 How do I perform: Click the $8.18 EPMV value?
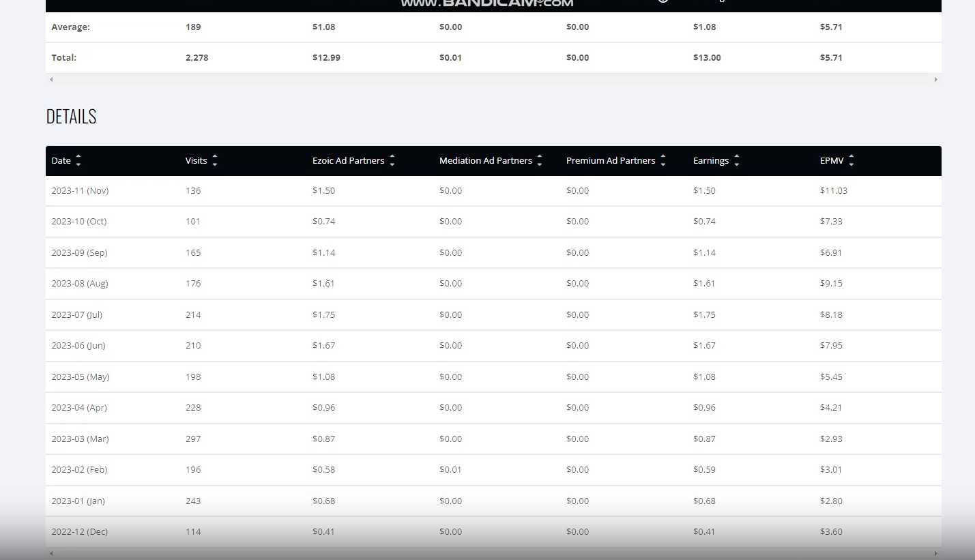pos(831,315)
